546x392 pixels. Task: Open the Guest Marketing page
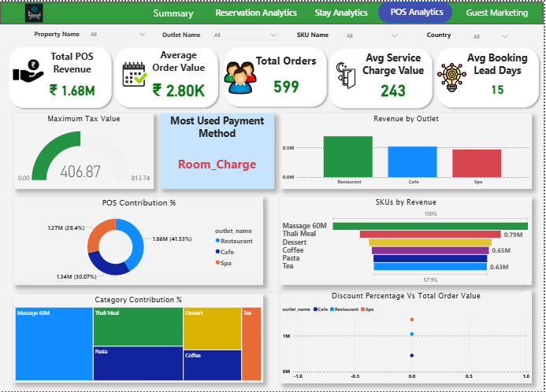click(496, 13)
